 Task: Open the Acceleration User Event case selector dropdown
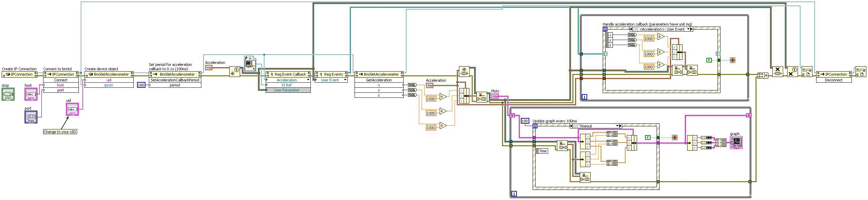coord(688,29)
